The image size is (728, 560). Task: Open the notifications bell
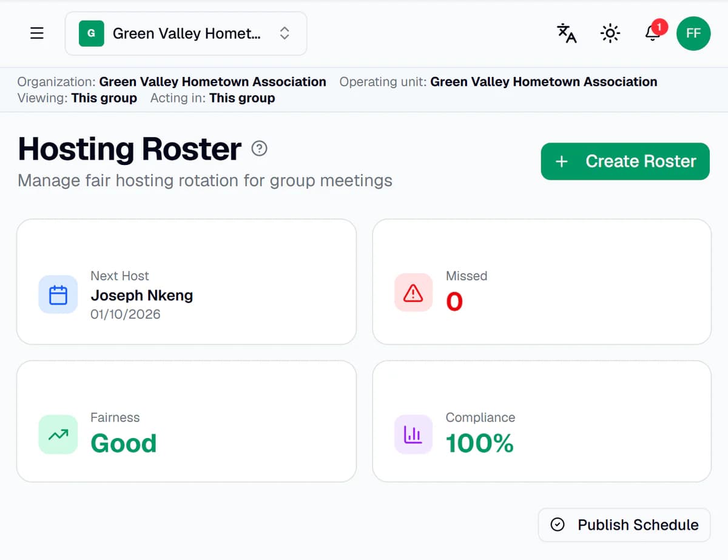[x=653, y=33]
